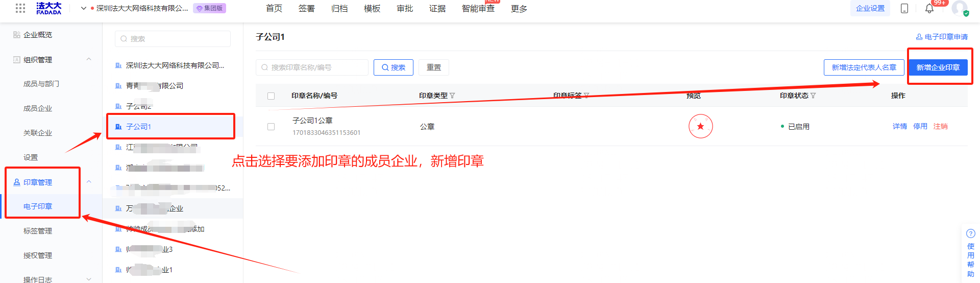Open the mobile device icon
This screenshot has width=980, height=283.
pos(904,8)
